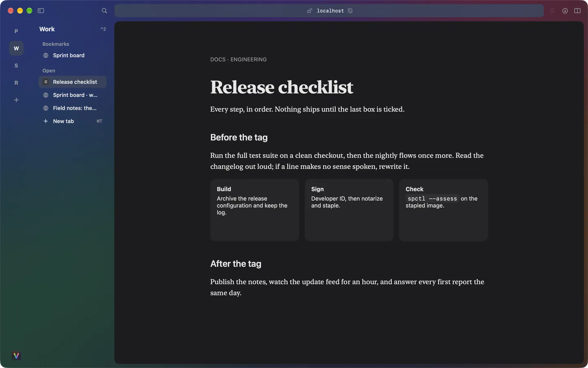Click the Sign card

(x=349, y=210)
